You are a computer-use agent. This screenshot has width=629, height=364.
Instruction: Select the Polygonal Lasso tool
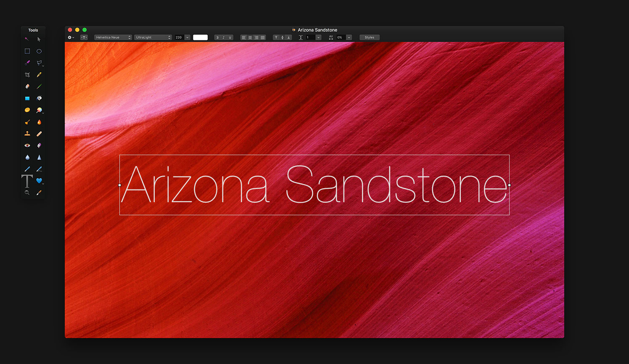(x=39, y=63)
